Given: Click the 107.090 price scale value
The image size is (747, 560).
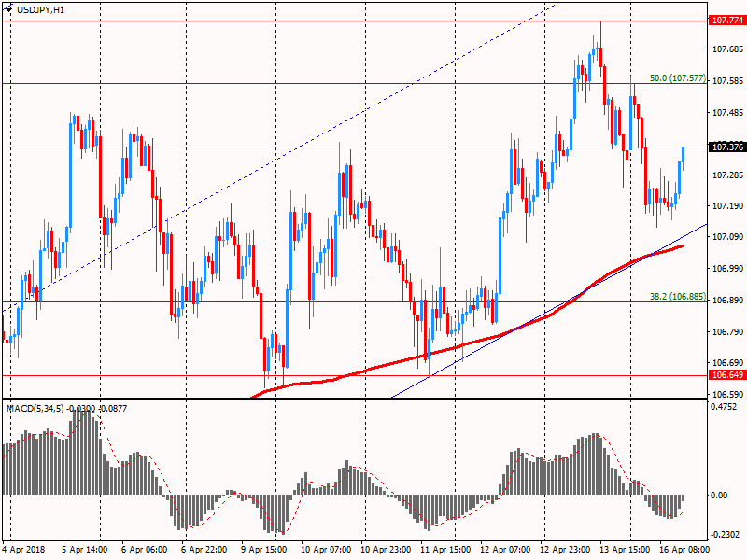Looking at the screenshot, I should coord(727,237).
